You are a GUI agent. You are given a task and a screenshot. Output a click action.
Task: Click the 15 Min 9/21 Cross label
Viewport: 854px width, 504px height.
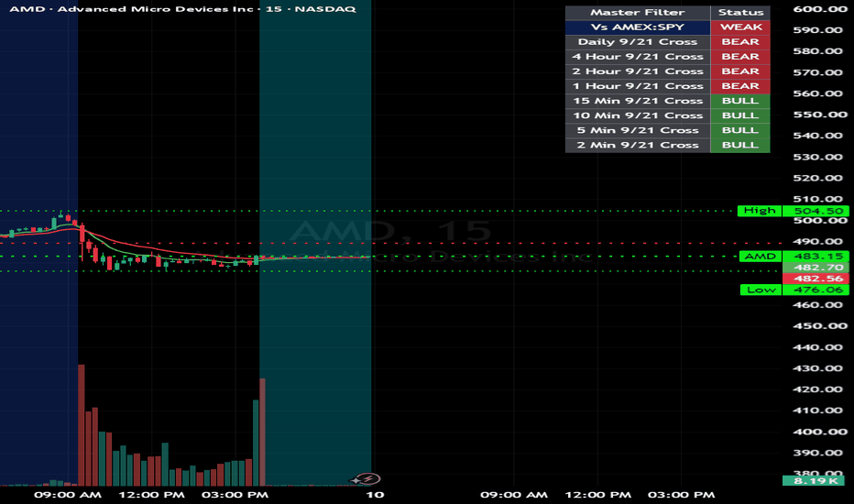pyautogui.click(x=638, y=101)
